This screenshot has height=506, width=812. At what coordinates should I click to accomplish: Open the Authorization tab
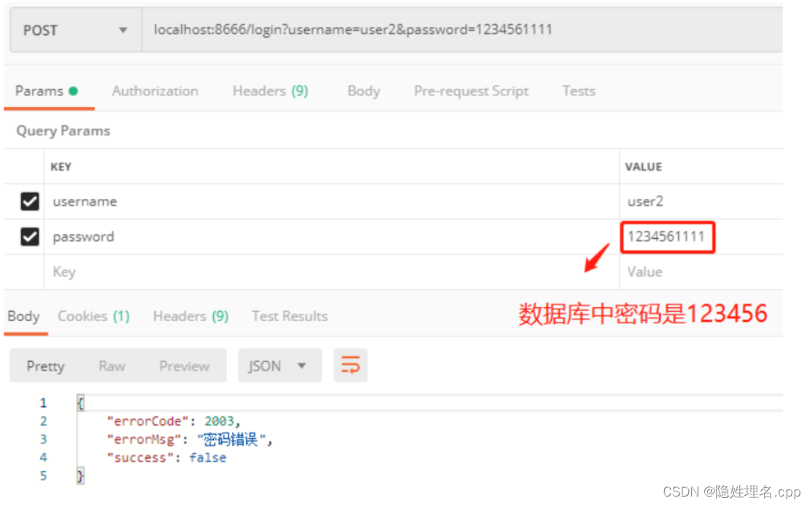(155, 91)
